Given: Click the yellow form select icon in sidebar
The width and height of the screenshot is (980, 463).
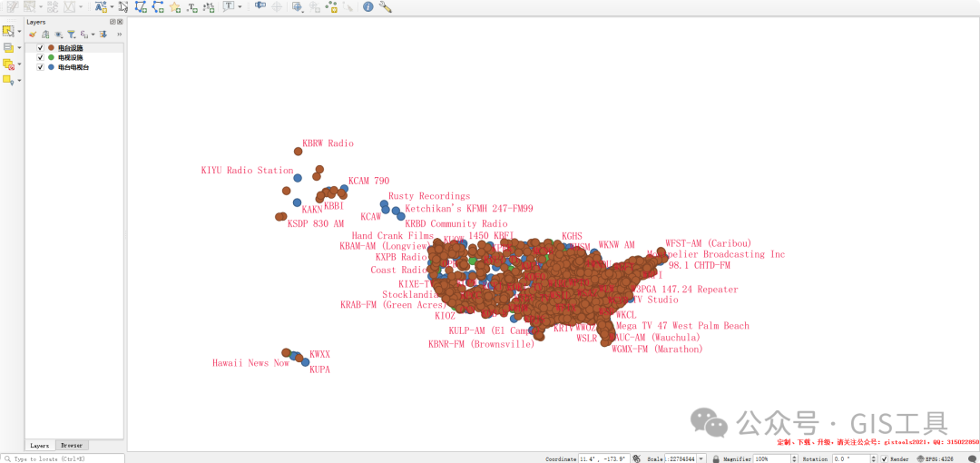Looking at the screenshot, I should (x=8, y=47).
